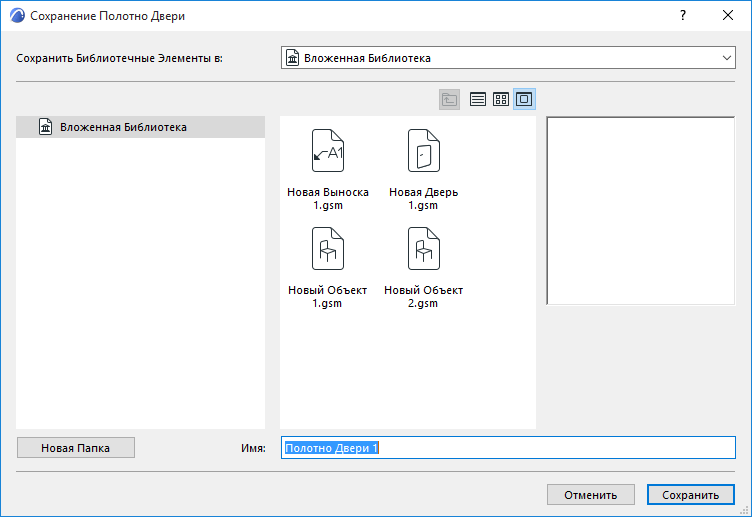Click the library icon inside the location dropdown
The image size is (752, 517).
(x=293, y=58)
